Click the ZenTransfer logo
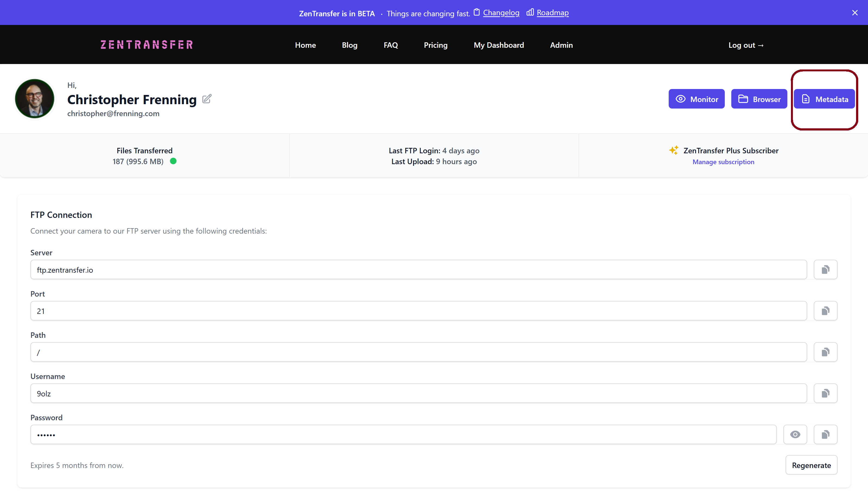The width and height of the screenshot is (868, 503). point(147,45)
